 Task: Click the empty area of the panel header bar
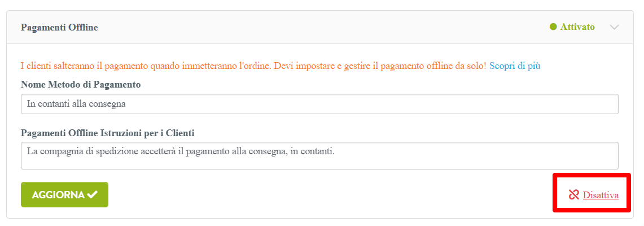321,28
